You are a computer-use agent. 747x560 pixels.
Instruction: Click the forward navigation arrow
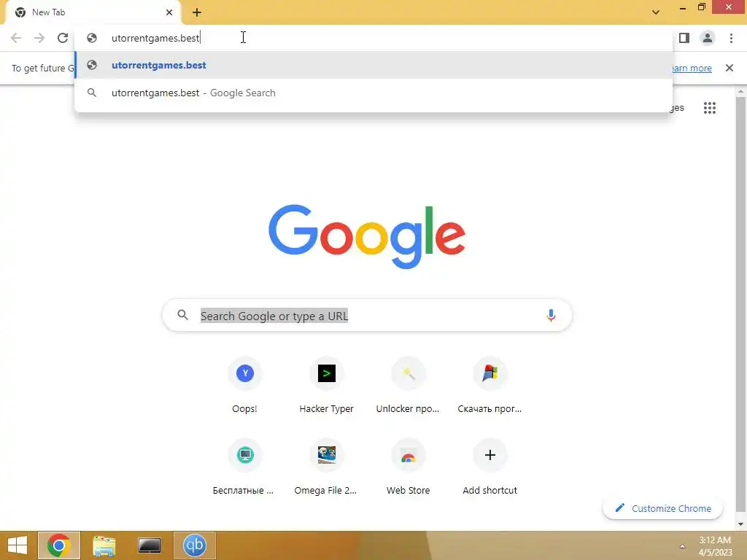point(39,38)
